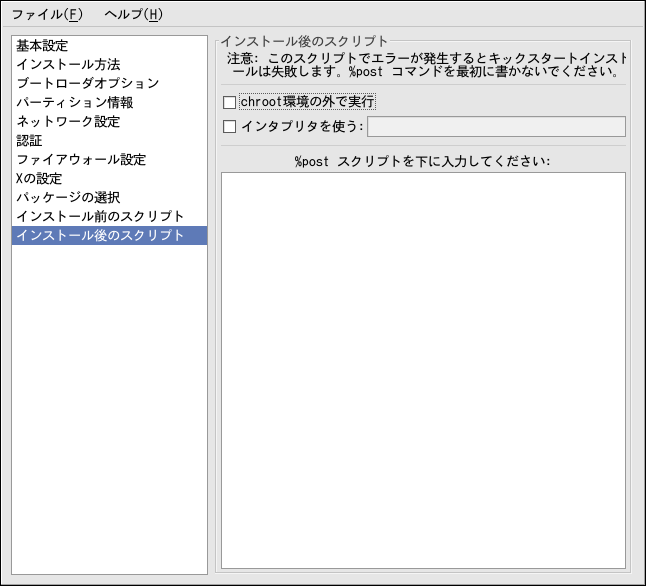This screenshot has width=646, height=586.
Task: Go to パッケージの選択 section
Action: [x=68, y=198]
